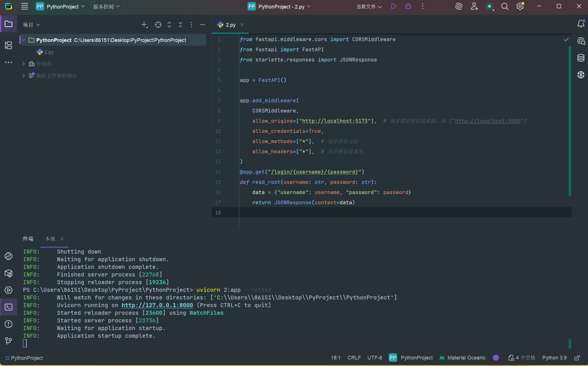Screen dimensions: 588x366
Task: Click the inspection green checkmark in editor
Action: tap(566, 39)
